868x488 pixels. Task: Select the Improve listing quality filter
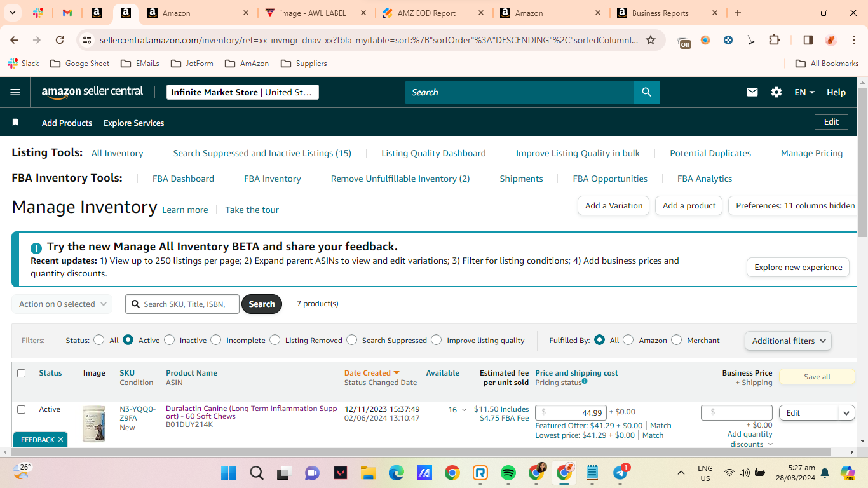pos(436,340)
